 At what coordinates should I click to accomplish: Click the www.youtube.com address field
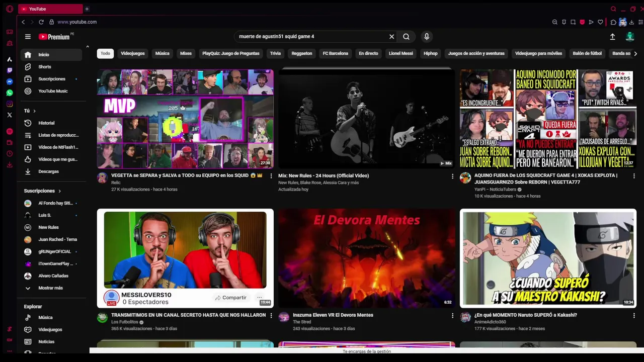coord(77,22)
